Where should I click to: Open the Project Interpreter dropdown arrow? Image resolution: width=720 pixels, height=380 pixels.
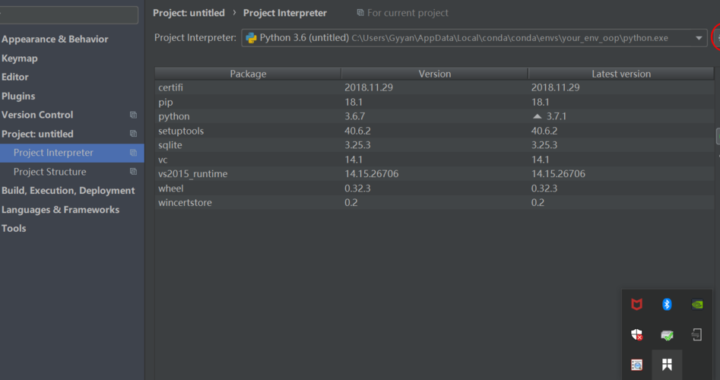[x=698, y=38]
